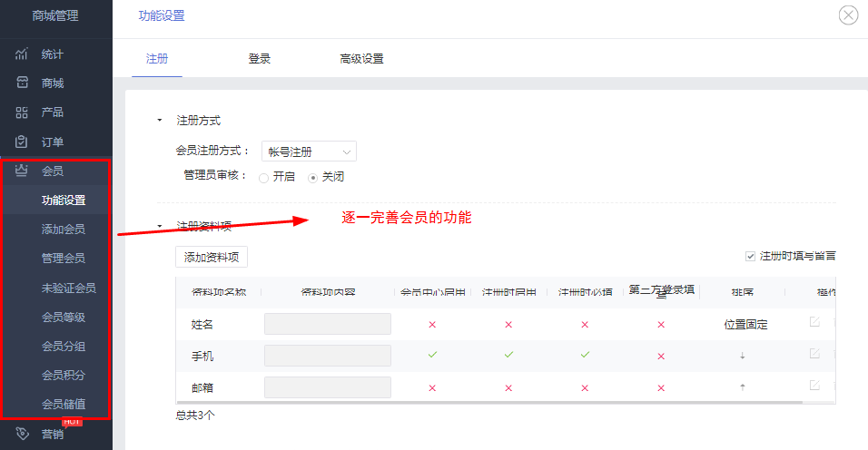Open 会员积分 in the sidebar
The width and height of the screenshot is (868, 450).
(x=64, y=375)
